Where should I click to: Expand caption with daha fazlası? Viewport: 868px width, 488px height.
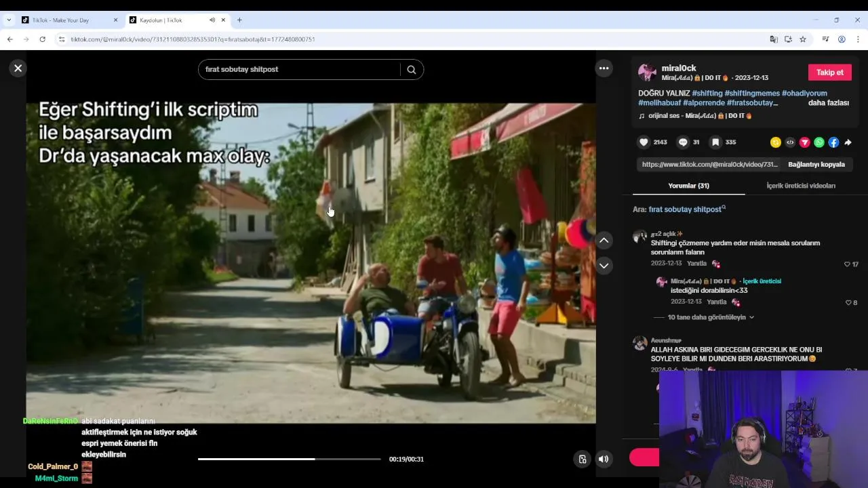tap(829, 102)
